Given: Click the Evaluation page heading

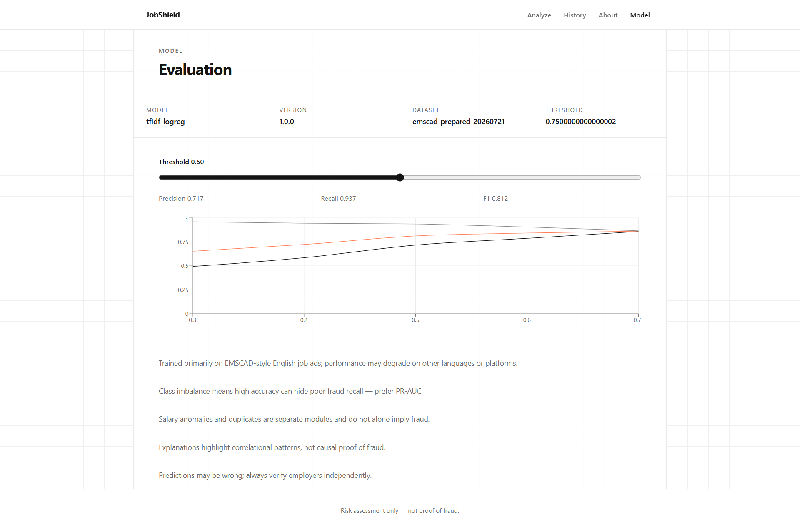Looking at the screenshot, I should coord(195,70).
